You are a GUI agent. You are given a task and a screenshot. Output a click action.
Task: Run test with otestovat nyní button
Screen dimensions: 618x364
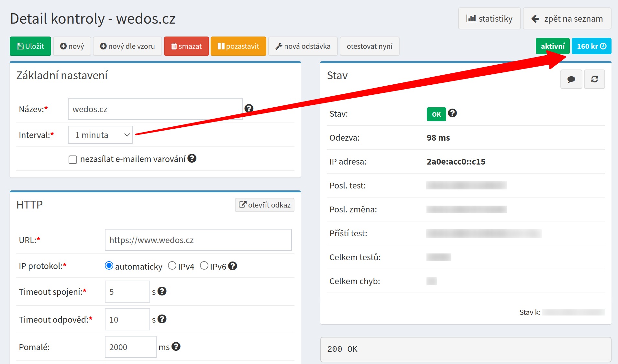tap(370, 46)
